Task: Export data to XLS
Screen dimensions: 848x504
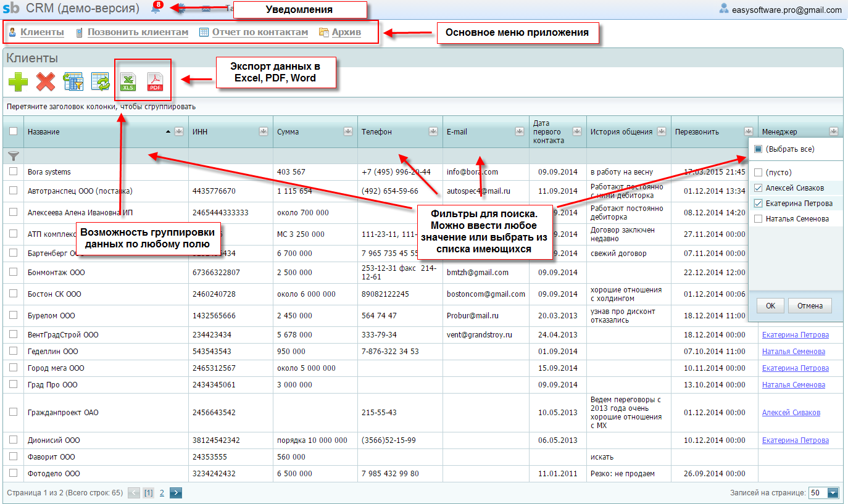Action: [128, 82]
